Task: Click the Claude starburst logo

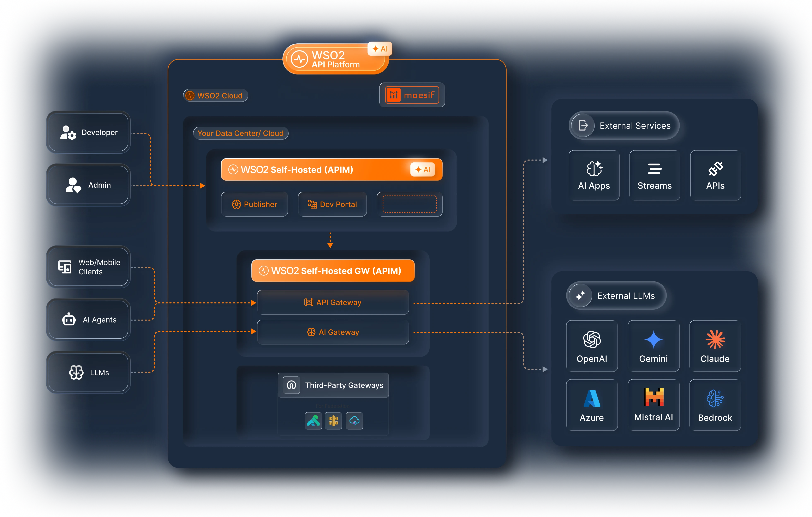Action: pyautogui.click(x=715, y=339)
